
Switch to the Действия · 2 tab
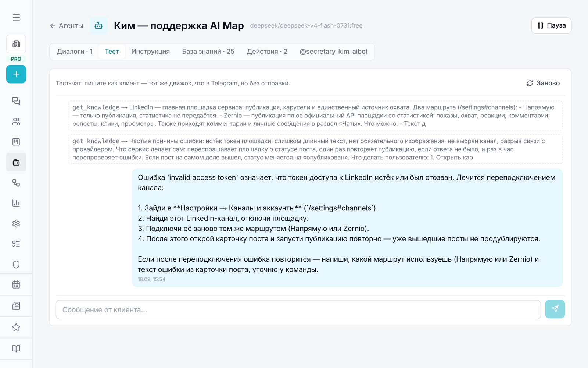click(x=267, y=52)
